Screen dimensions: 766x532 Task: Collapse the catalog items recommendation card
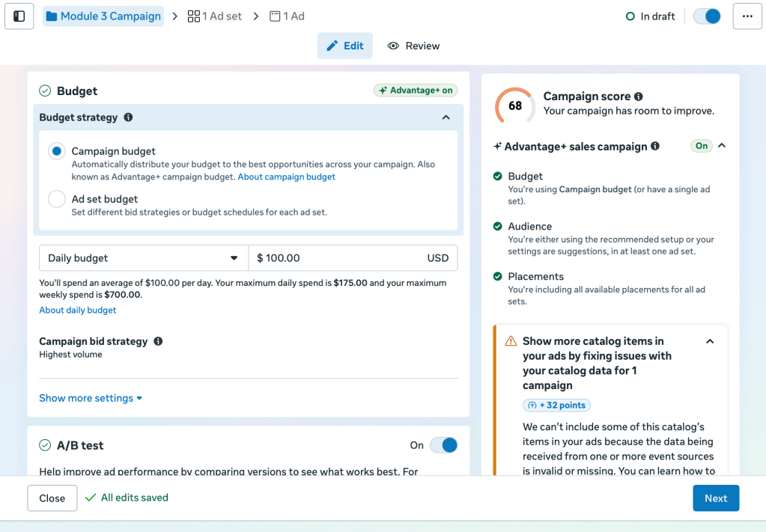pos(710,341)
